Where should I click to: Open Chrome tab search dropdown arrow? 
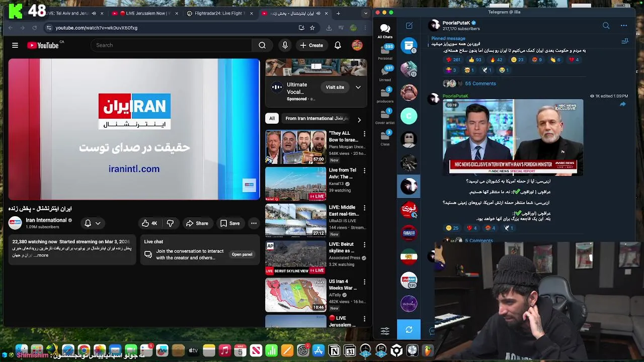pos(366,13)
